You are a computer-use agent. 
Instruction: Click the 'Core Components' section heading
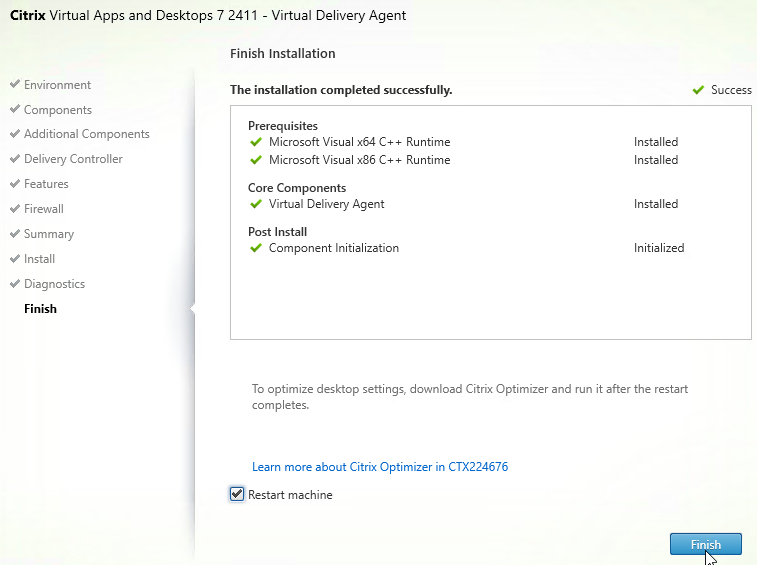[297, 188]
